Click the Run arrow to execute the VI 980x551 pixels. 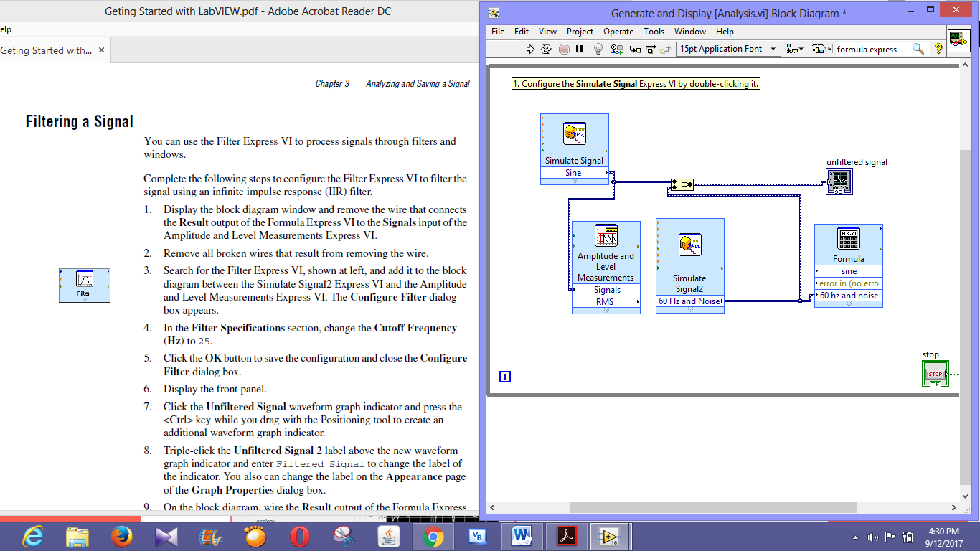530,49
